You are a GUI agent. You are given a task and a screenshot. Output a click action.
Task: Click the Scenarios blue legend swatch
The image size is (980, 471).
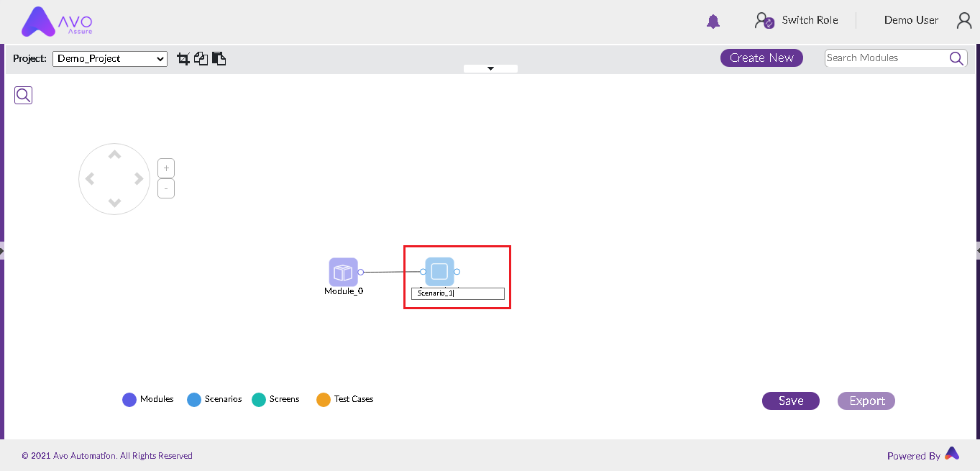click(x=194, y=400)
